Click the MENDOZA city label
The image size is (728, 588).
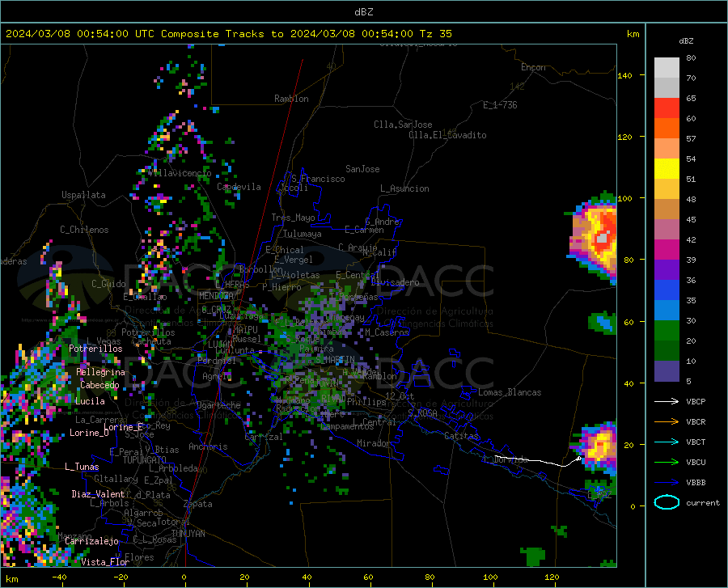(x=216, y=296)
